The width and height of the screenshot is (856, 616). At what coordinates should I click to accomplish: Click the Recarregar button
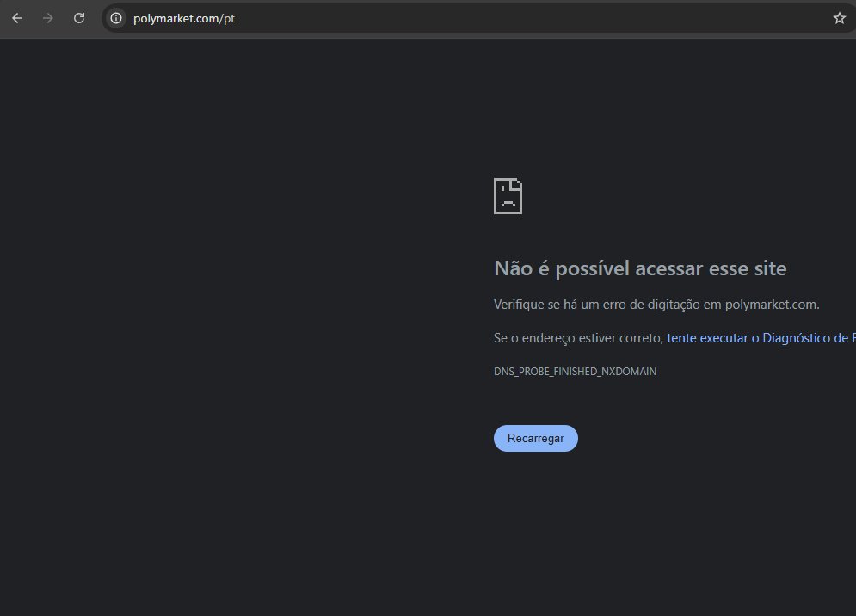[x=536, y=438]
